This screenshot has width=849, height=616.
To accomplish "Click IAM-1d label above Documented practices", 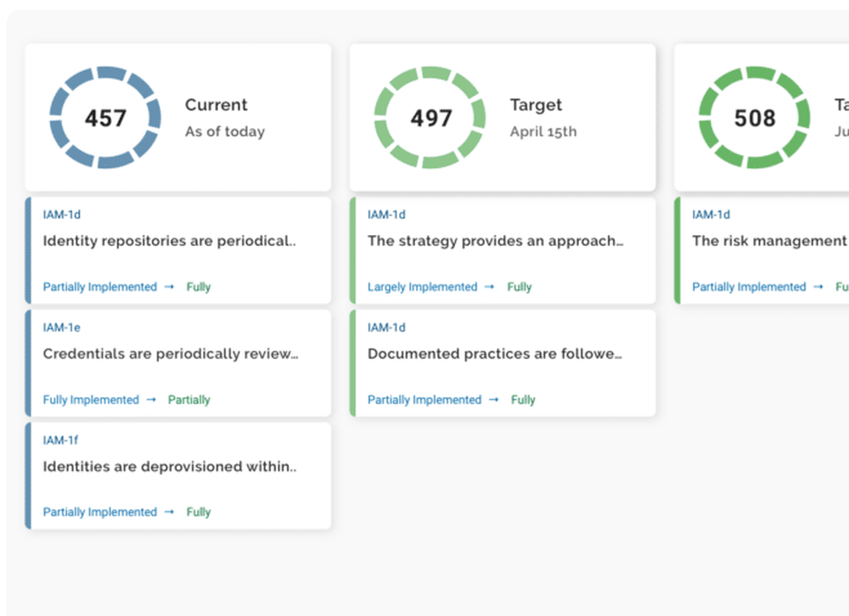I will point(386,328).
